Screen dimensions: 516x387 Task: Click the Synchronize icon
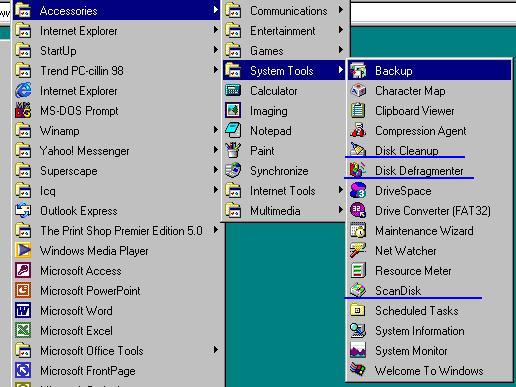pyautogui.click(x=233, y=171)
